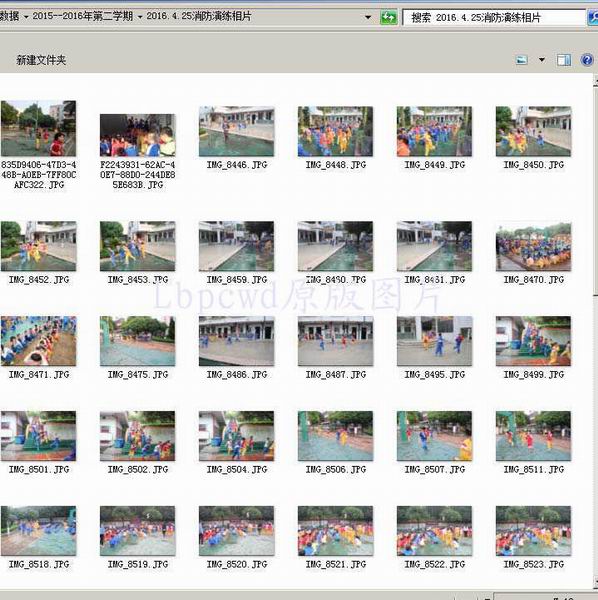
Task: Select thumbnail IMG_8495.JPG
Action: click(x=434, y=341)
